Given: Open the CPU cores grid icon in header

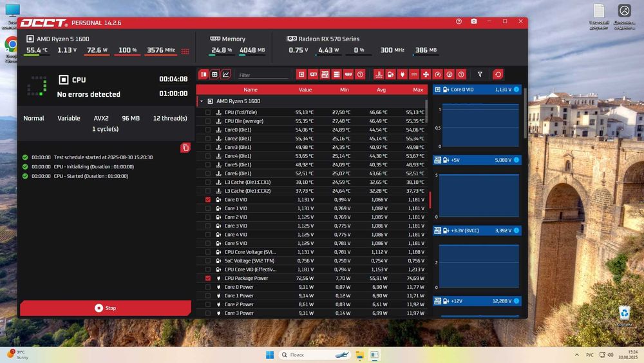Looking at the screenshot, I should click(185, 52).
